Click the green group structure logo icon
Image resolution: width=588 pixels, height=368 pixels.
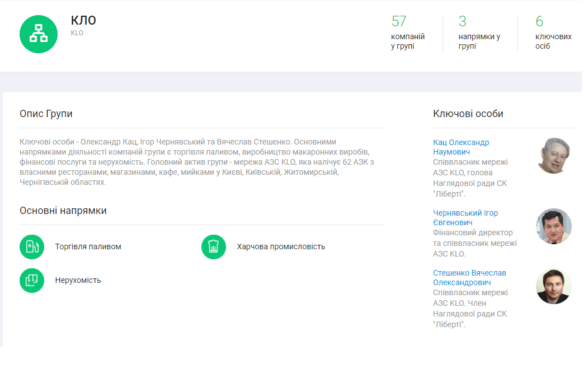(39, 34)
